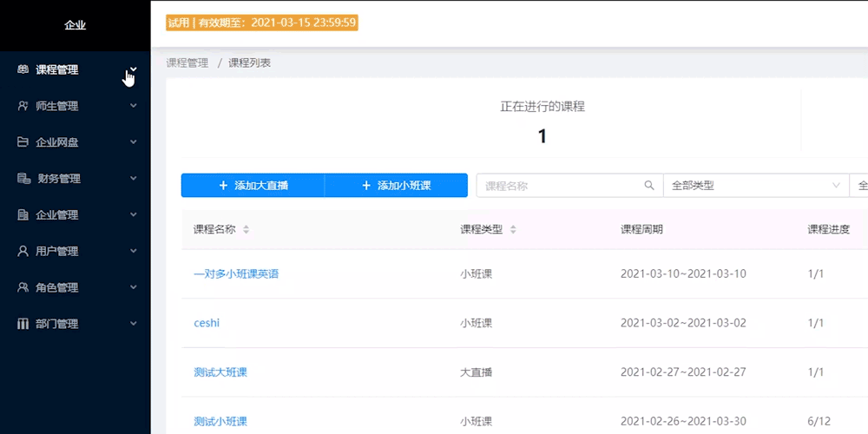Open 财务管理 sidebar menu item
Viewport: 868px width, 434px height.
point(76,179)
